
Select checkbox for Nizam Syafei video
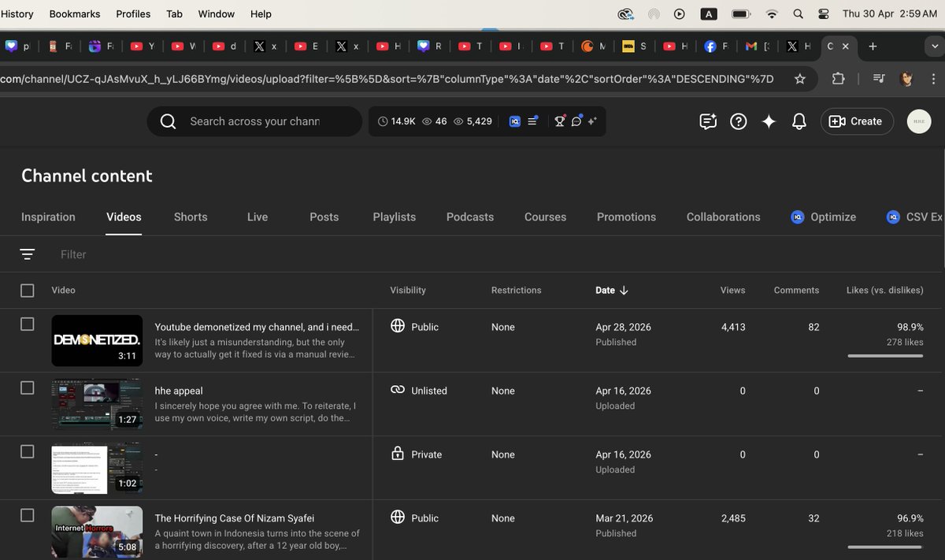pyautogui.click(x=28, y=515)
